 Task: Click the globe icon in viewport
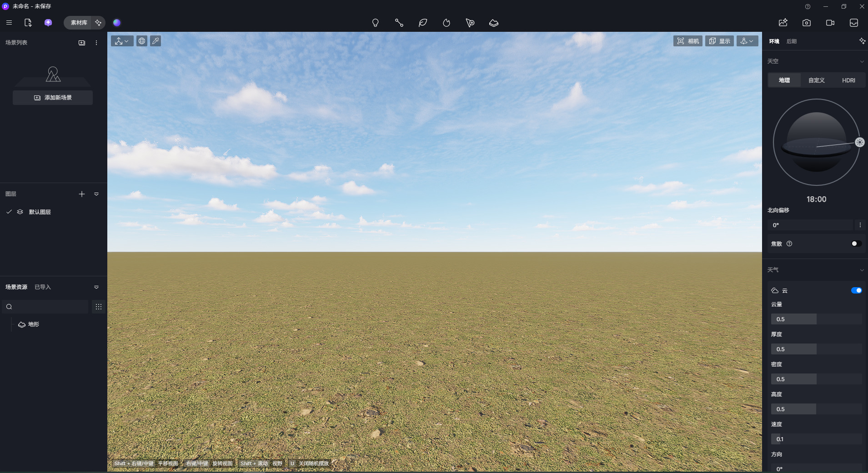coord(142,41)
